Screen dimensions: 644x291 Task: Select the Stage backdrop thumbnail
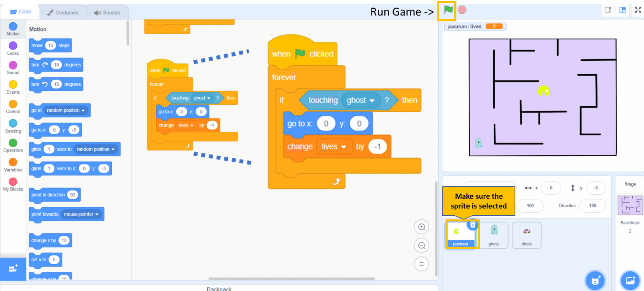630,206
